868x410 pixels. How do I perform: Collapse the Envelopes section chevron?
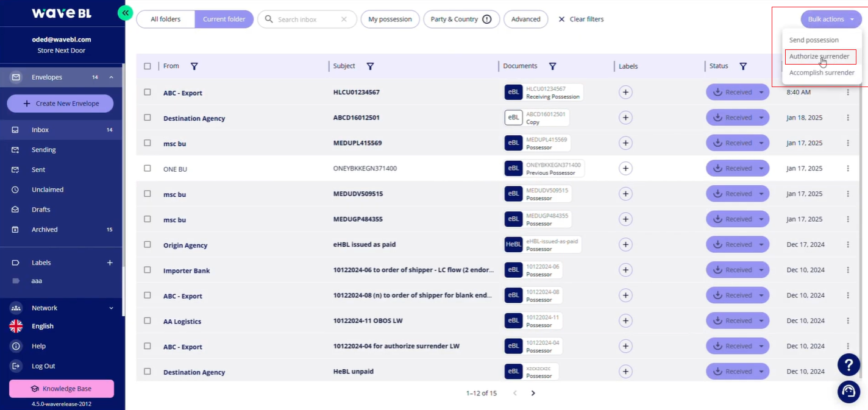click(x=111, y=77)
